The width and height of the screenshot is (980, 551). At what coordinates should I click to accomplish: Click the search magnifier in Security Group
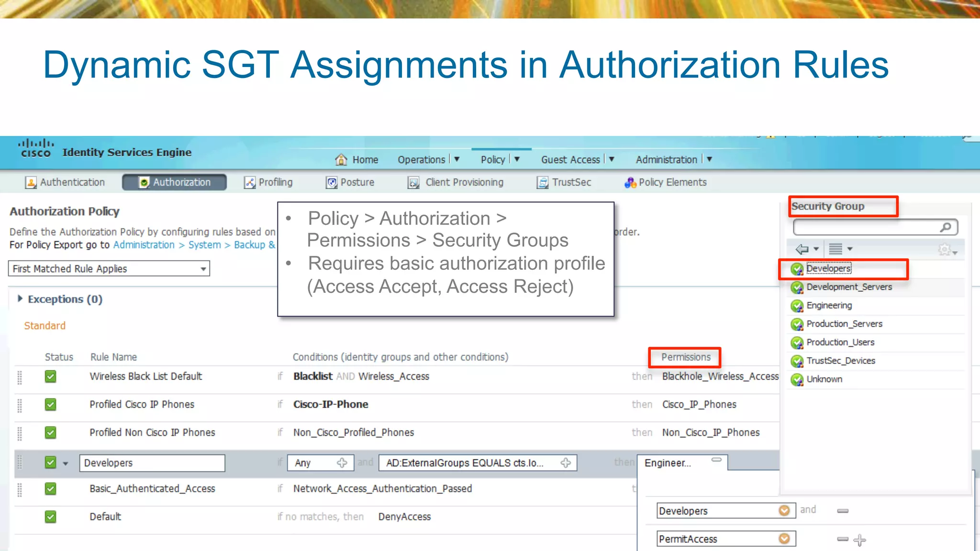(x=946, y=227)
